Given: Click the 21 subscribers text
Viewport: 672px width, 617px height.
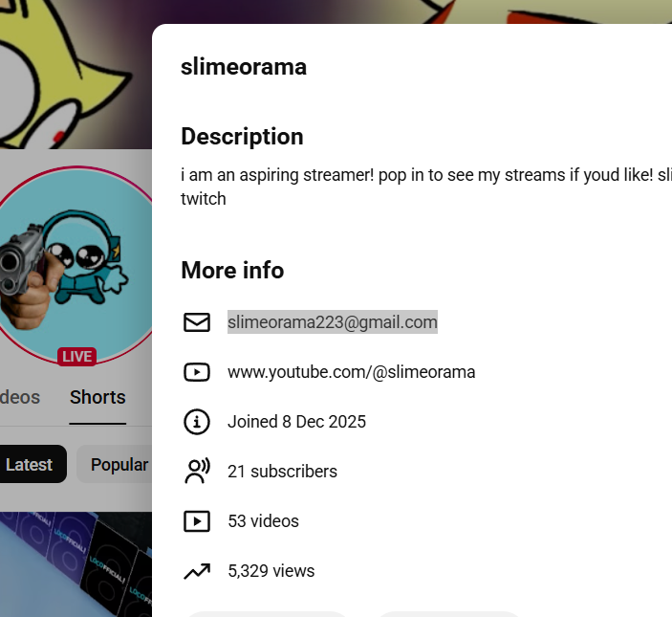Looking at the screenshot, I should point(282,472).
